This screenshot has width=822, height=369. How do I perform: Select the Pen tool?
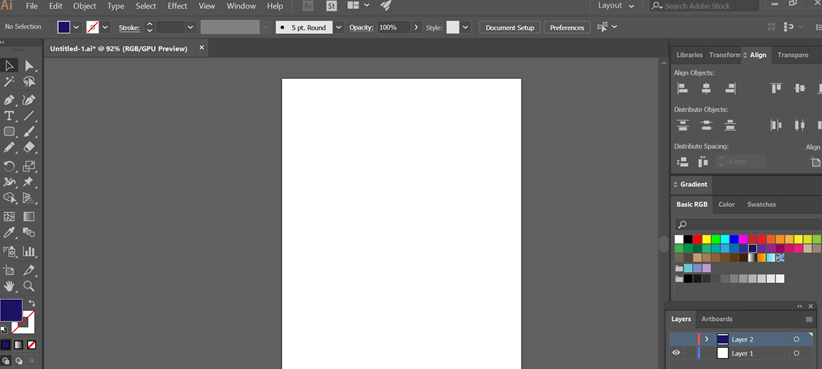tap(9, 100)
